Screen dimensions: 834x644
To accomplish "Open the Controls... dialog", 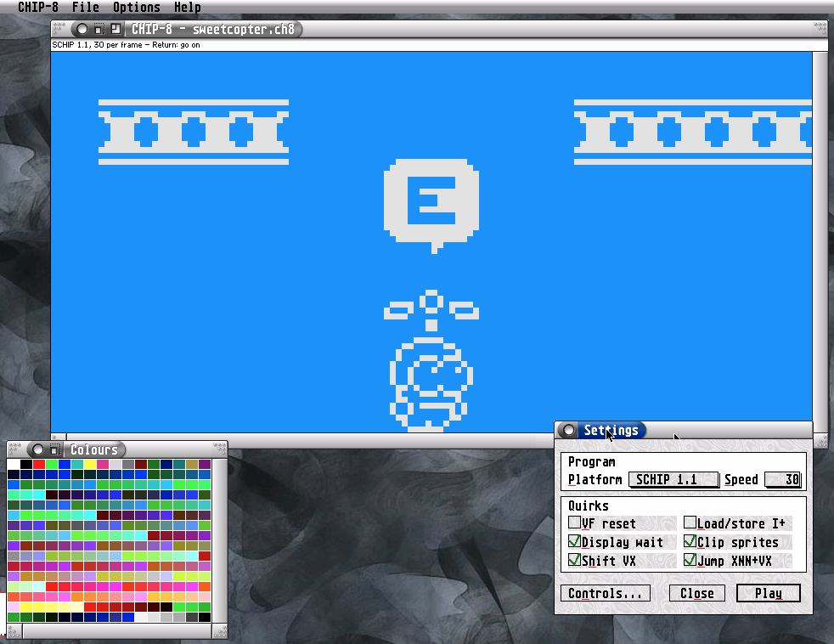I will click(606, 593).
